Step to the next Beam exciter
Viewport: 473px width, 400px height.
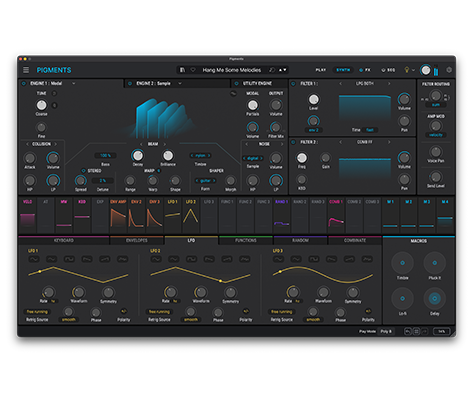pos(164,144)
